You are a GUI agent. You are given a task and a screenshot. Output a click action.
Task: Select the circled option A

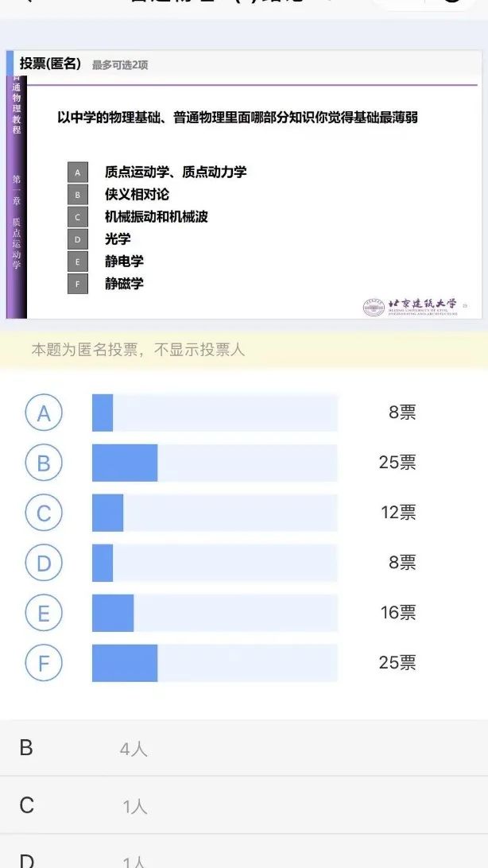pyautogui.click(x=44, y=413)
